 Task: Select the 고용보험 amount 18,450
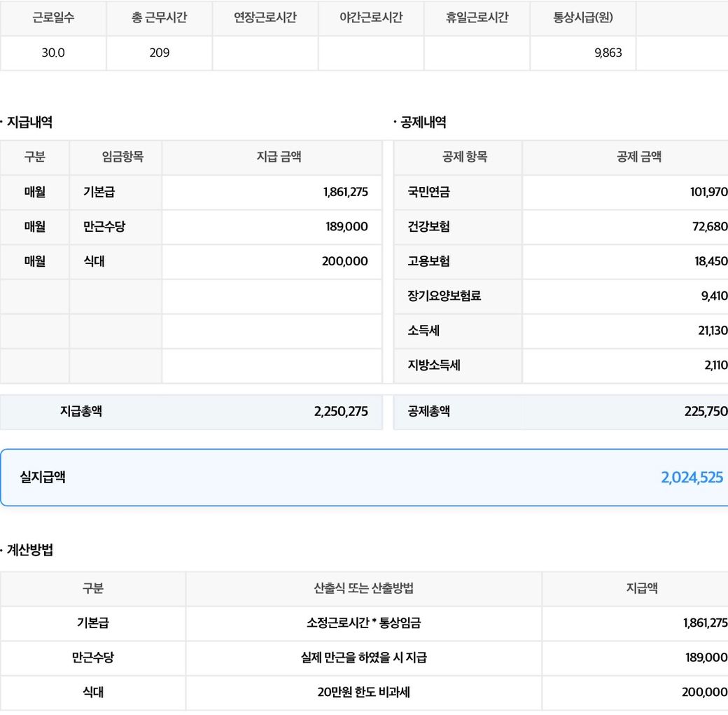(x=710, y=262)
